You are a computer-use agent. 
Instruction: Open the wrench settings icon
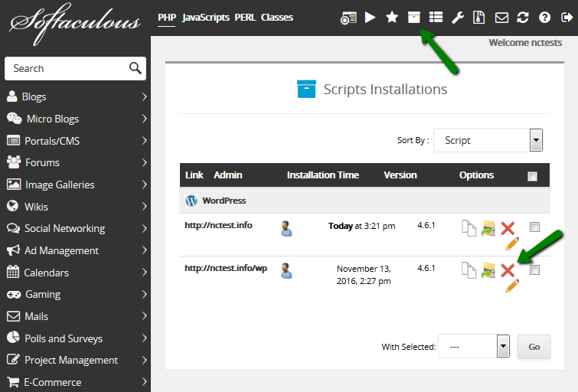[458, 17]
